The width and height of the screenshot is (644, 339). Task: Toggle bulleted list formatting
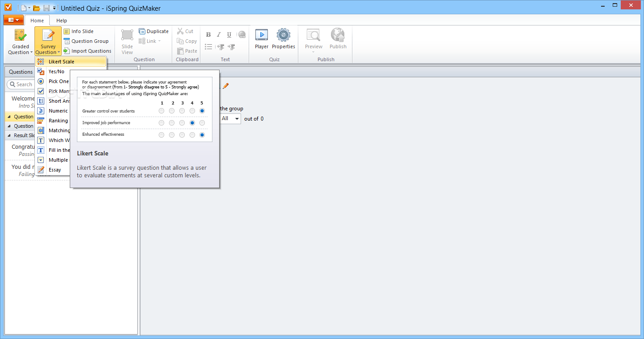(208, 46)
